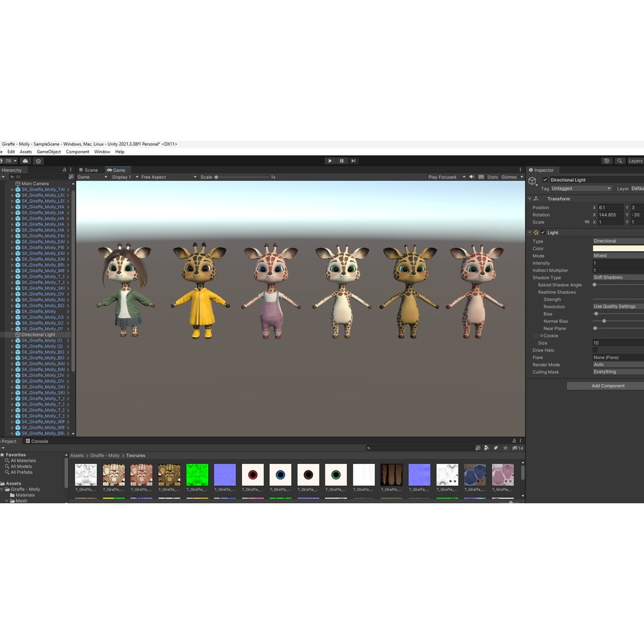This screenshot has width=644, height=644.
Task: Click the Scale constrain link icon in Transform
Action: coord(587,222)
